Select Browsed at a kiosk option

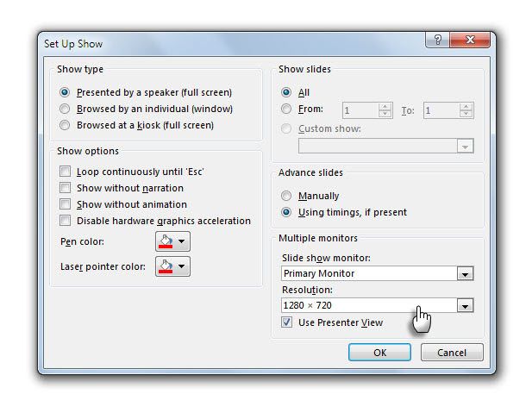(x=65, y=125)
